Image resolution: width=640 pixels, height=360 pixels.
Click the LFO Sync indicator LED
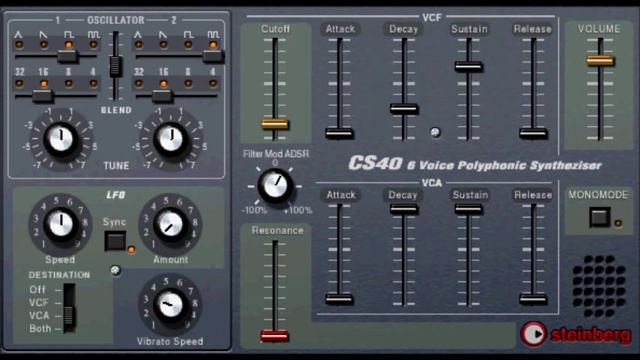click(131, 249)
